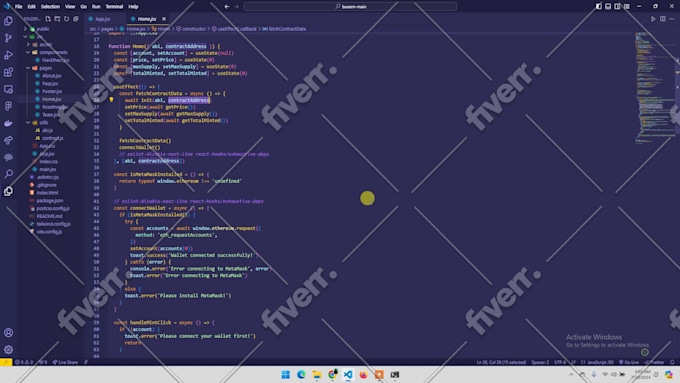
Task: Collapse the components folder
Action: point(53,52)
